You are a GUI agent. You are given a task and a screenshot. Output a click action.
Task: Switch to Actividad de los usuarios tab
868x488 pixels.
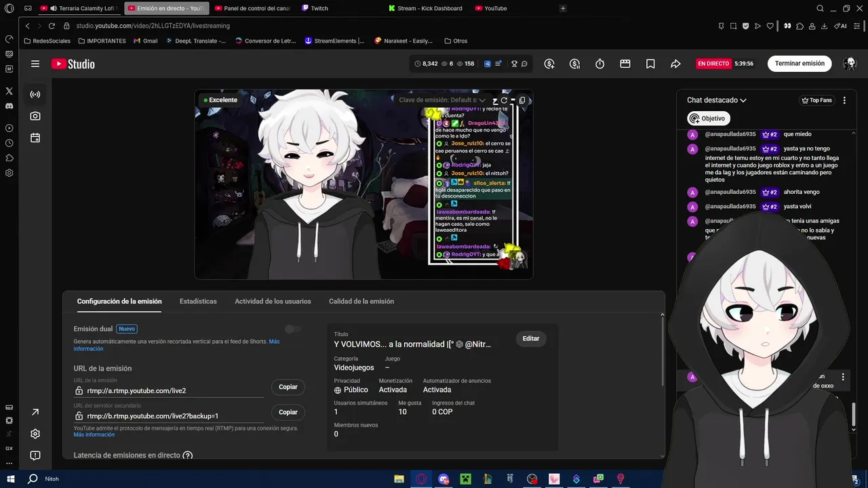pyautogui.click(x=273, y=302)
